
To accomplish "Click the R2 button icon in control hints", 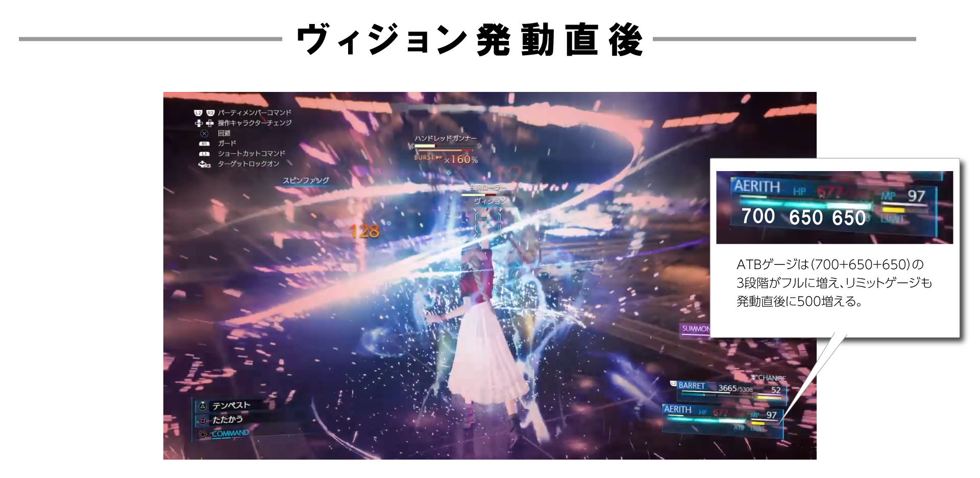I will pyautogui.click(x=210, y=113).
